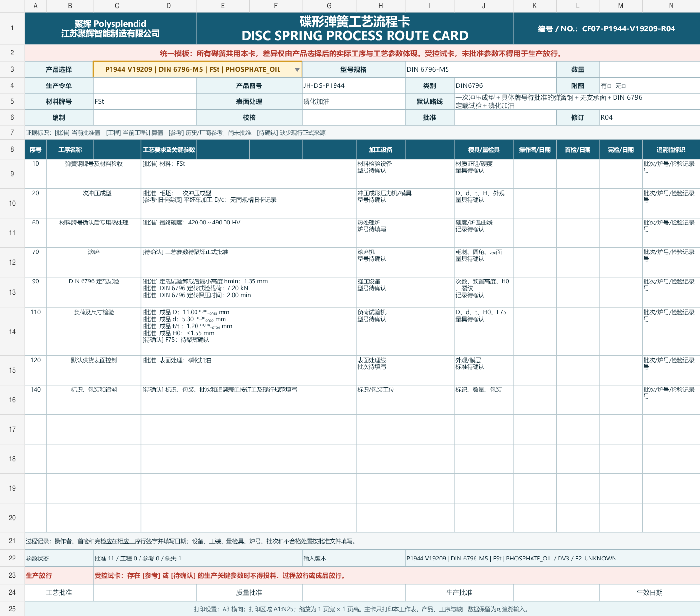Select the card number CF07-P1944-V19209-R04 header
Screen dimensions: 700x616
607,28
